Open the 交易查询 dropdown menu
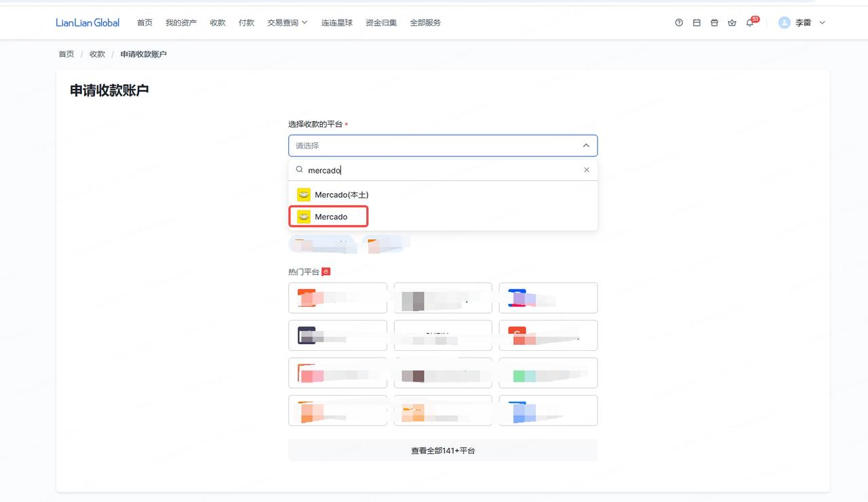The width and height of the screenshot is (868, 502). click(x=288, y=22)
